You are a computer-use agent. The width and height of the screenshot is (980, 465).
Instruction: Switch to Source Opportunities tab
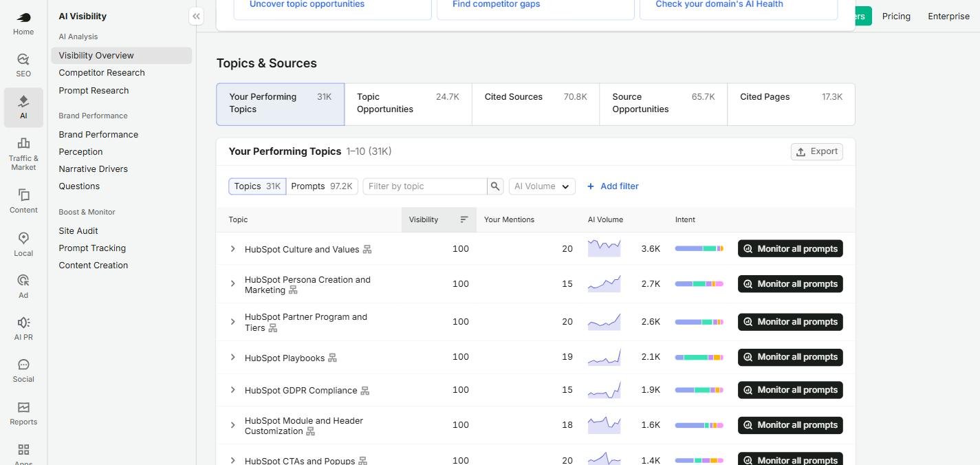(x=664, y=105)
